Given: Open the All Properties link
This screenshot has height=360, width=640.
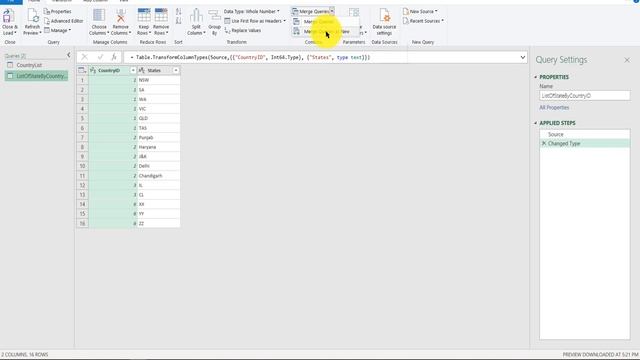Looking at the screenshot, I should click(554, 108).
